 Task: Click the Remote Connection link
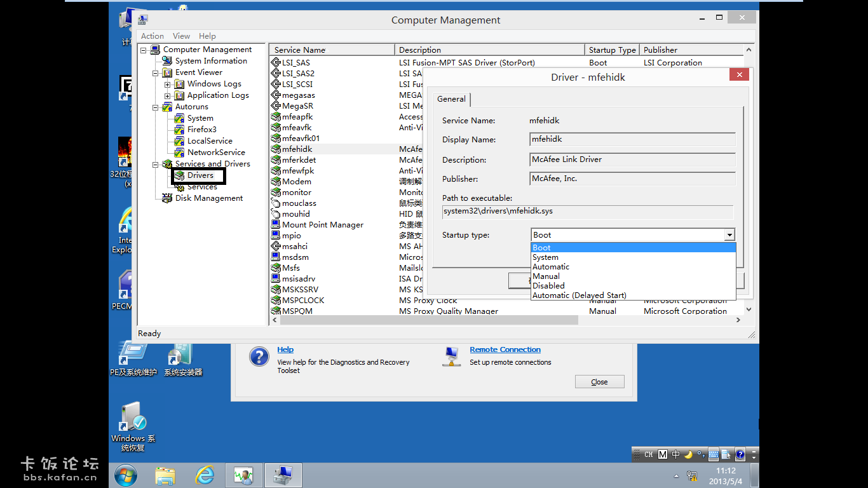click(505, 349)
